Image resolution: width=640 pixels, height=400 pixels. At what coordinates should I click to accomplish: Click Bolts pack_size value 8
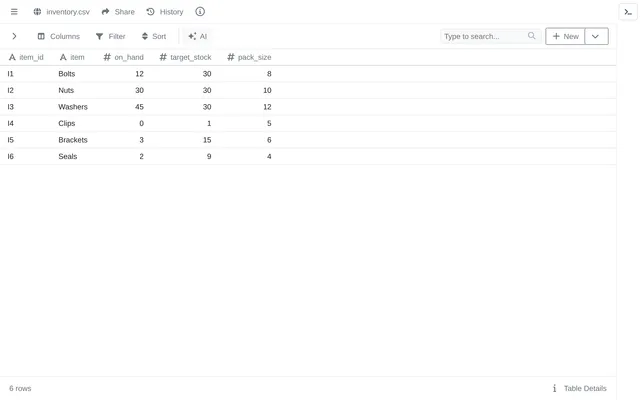(x=269, y=74)
